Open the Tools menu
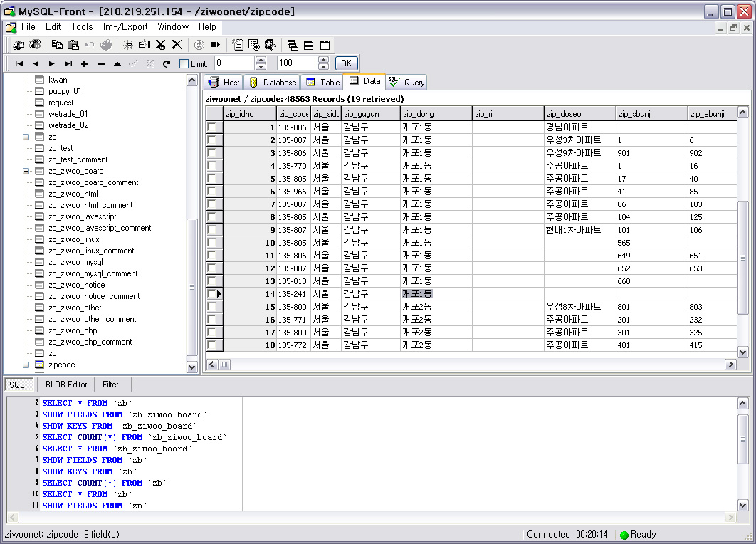The height and width of the screenshot is (544, 756). click(82, 27)
